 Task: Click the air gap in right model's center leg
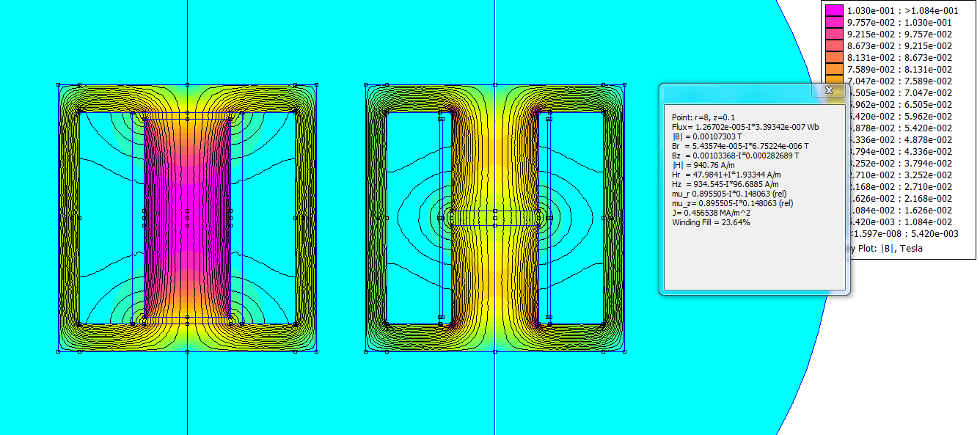pos(494,217)
